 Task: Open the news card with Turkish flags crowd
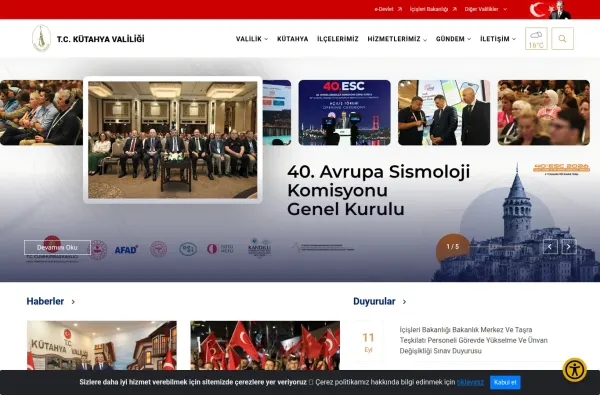tap(265, 346)
